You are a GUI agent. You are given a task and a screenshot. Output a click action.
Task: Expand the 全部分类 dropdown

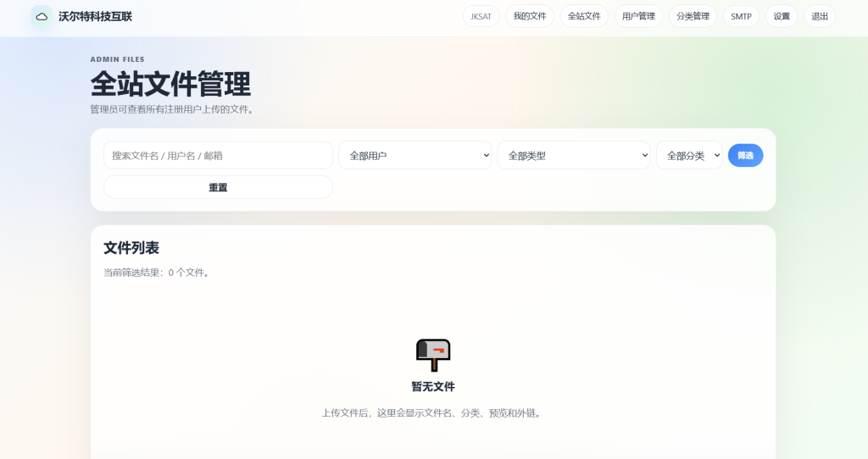pyautogui.click(x=689, y=155)
